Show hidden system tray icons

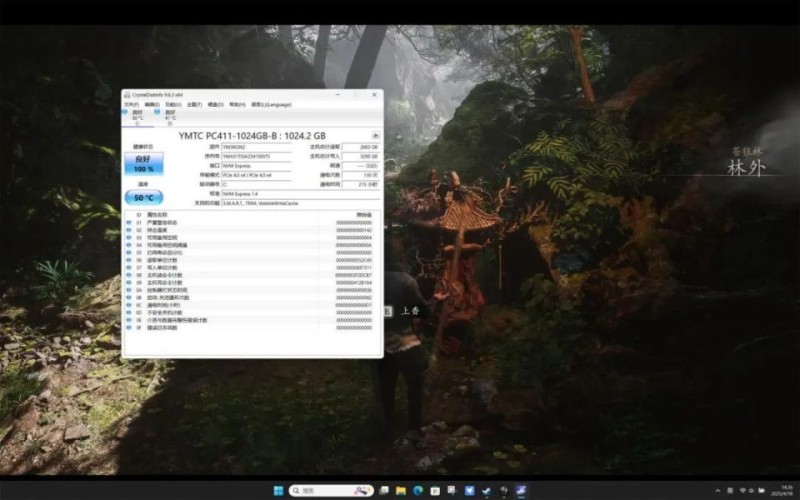point(716,491)
